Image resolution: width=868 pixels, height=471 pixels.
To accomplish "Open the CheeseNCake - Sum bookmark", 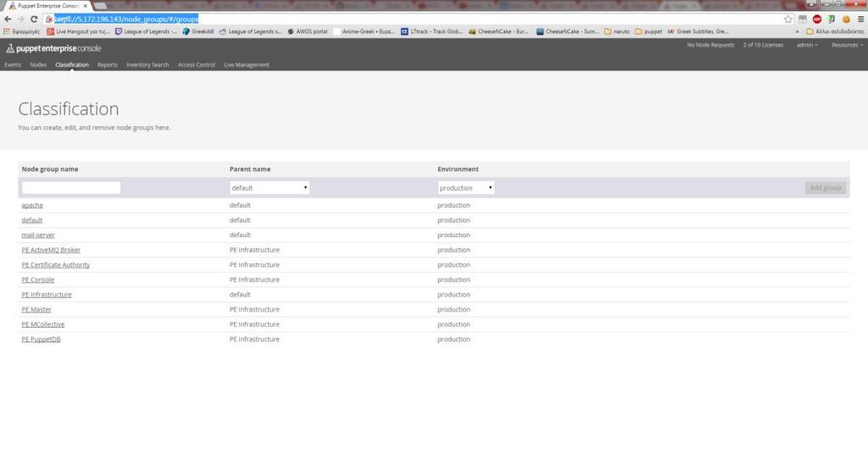I will [567, 31].
